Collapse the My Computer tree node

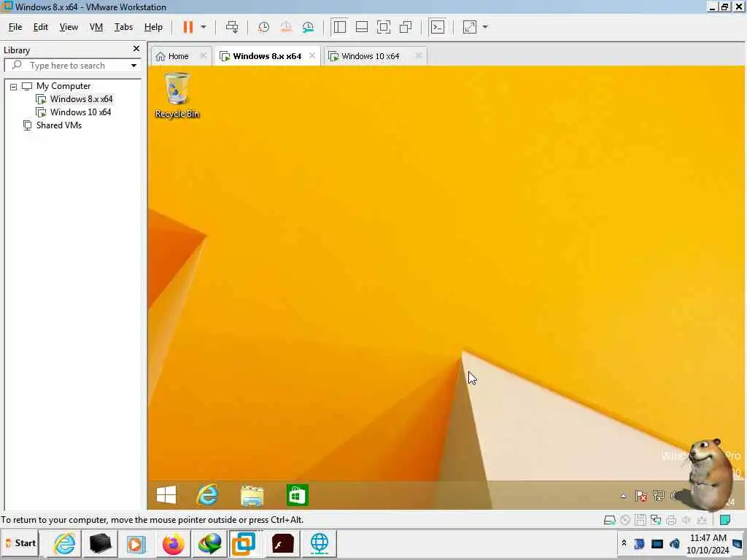[x=13, y=87]
